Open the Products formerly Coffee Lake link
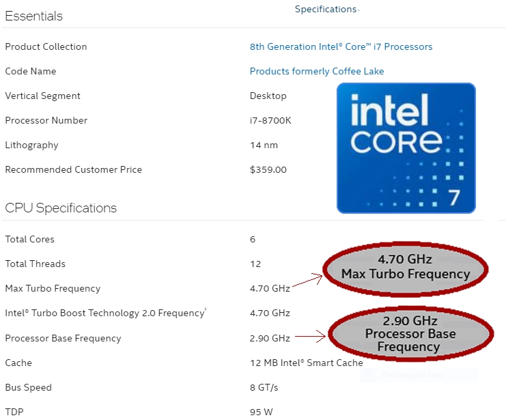This screenshot has width=506, height=420. pyautogui.click(x=317, y=71)
